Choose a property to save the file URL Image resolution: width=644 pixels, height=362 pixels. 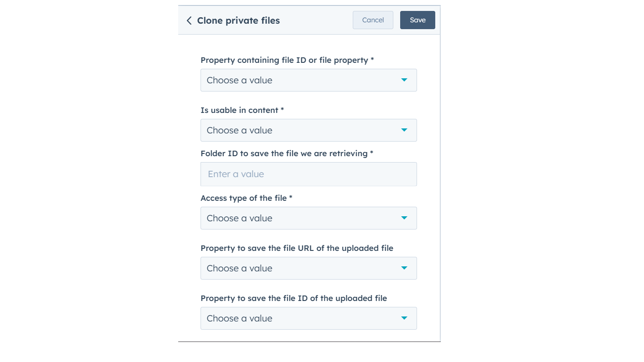click(301, 268)
